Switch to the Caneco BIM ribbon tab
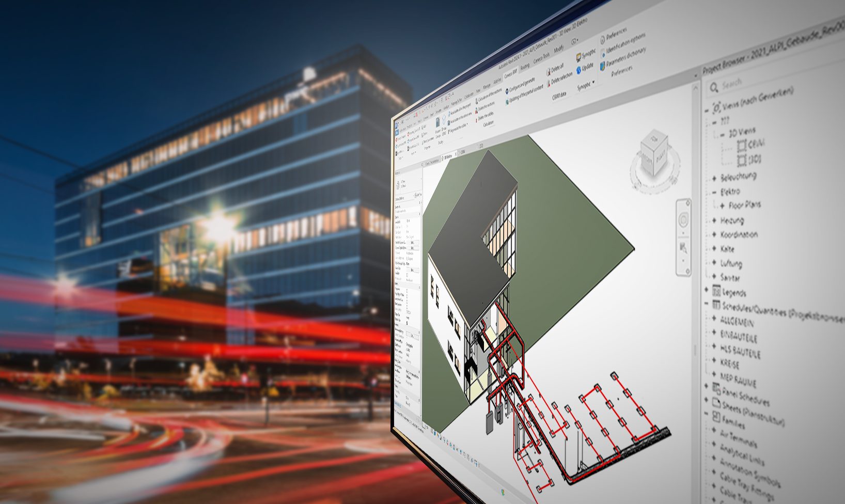 click(x=510, y=72)
